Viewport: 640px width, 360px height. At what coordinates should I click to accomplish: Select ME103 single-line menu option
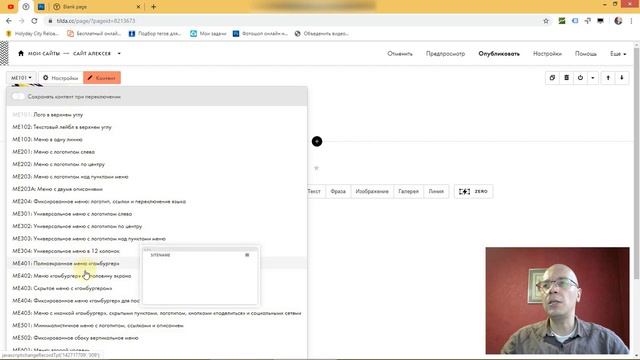point(47,140)
